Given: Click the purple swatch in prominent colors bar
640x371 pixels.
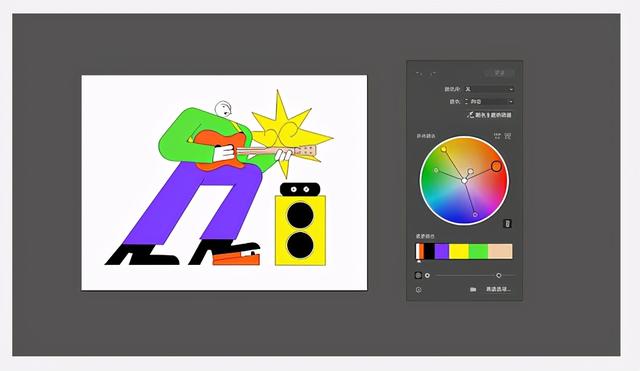Looking at the screenshot, I should coord(442,251).
